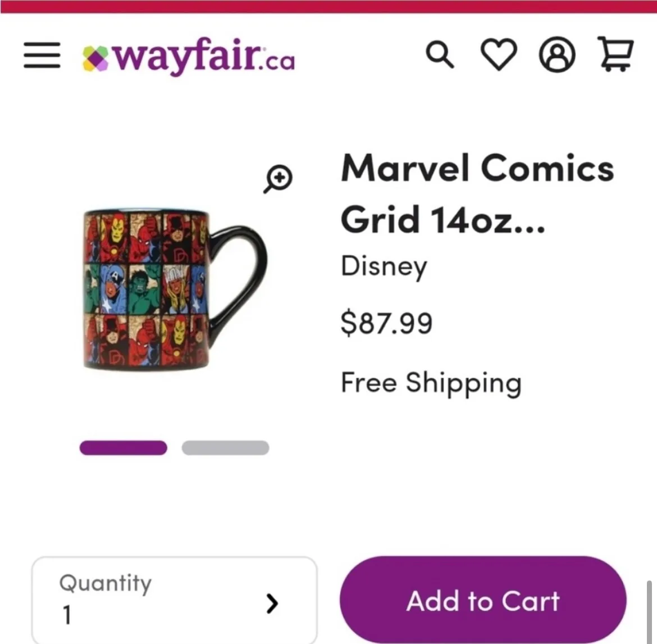The width and height of the screenshot is (657, 644).
Task: Open the search function
Action: (x=440, y=55)
